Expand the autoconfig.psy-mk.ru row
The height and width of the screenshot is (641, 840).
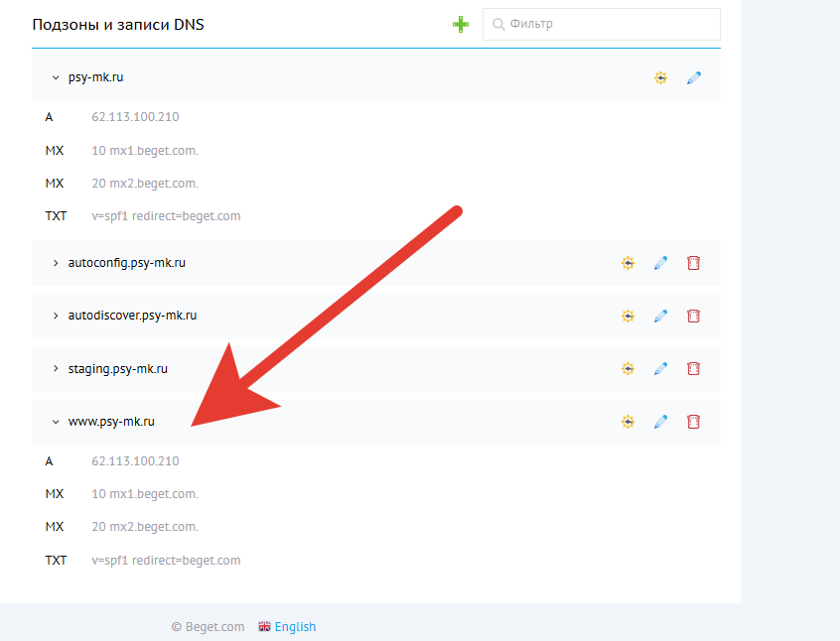coord(56,263)
